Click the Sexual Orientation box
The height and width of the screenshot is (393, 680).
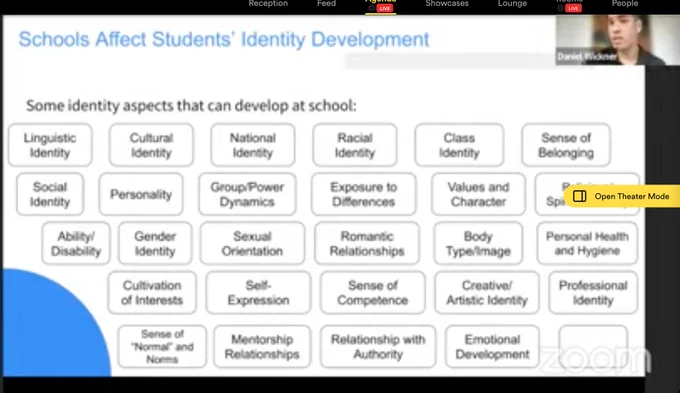[x=252, y=243]
